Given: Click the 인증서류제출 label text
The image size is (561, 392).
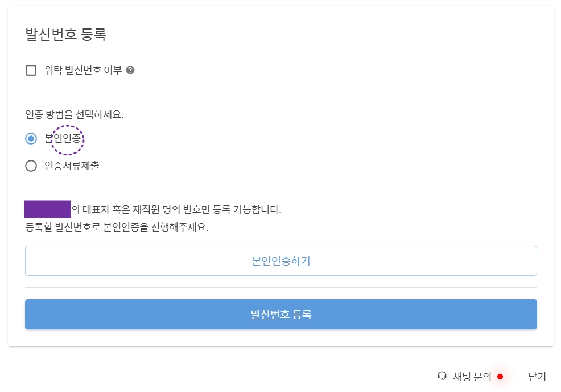Looking at the screenshot, I should point(72,166).
